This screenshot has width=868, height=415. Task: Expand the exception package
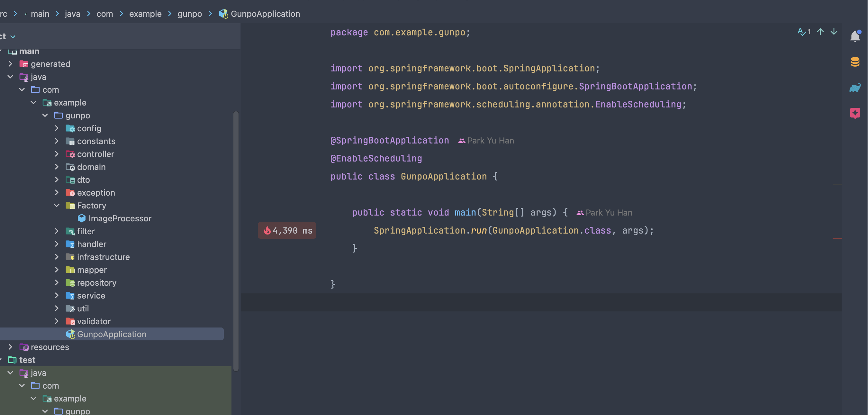click(57, 192)
